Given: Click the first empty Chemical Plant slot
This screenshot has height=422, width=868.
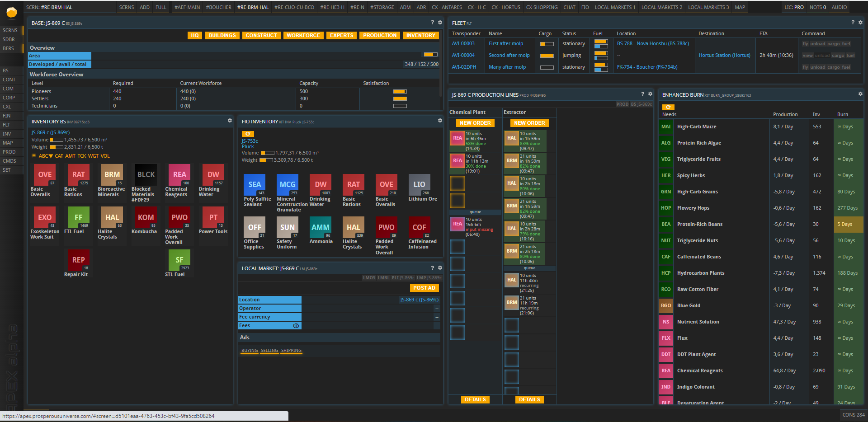Looking at the screenshot, I should pyautogui.click(x=458, y=183).
